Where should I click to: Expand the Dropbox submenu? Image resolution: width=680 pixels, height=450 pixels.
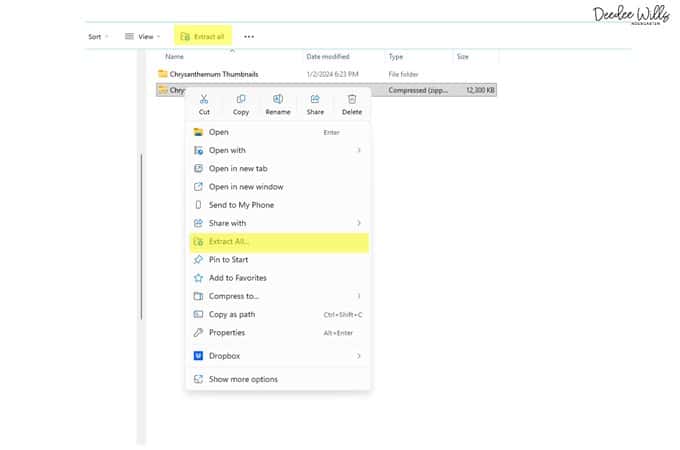point(279,356)
